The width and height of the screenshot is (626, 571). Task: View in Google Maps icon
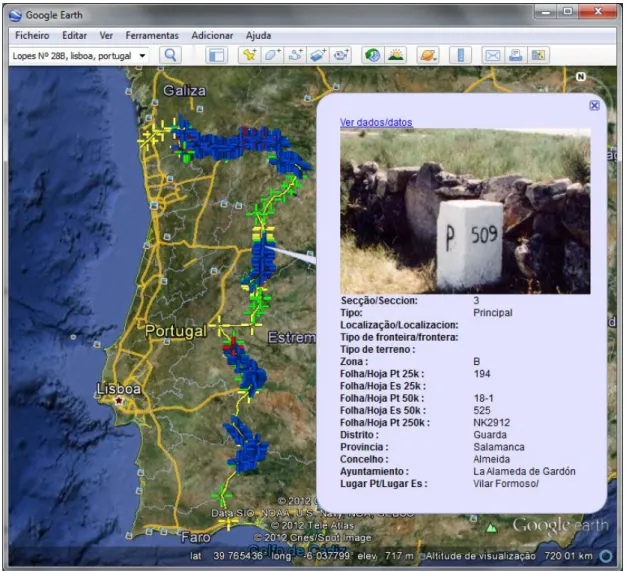pyautogui.click(x=538, y=55)
